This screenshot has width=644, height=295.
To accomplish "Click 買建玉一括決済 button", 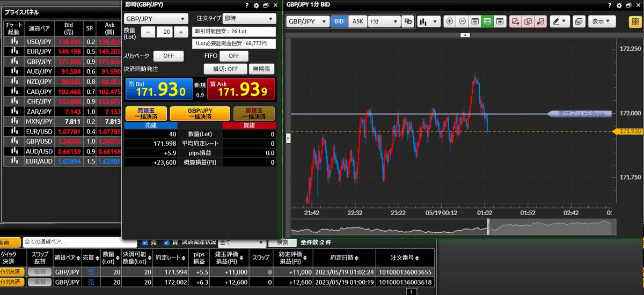I will click(254, 113).
